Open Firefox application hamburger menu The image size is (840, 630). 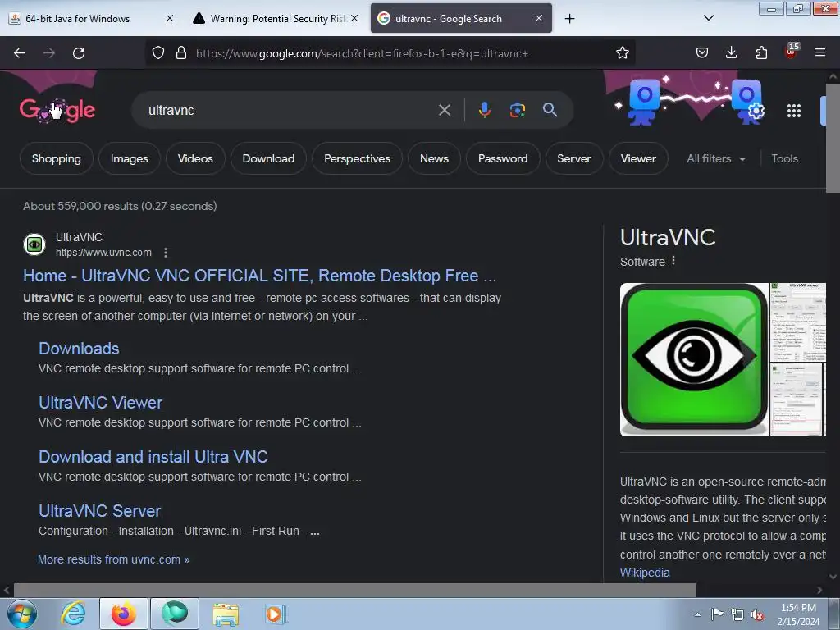click(x=819, y=53)
